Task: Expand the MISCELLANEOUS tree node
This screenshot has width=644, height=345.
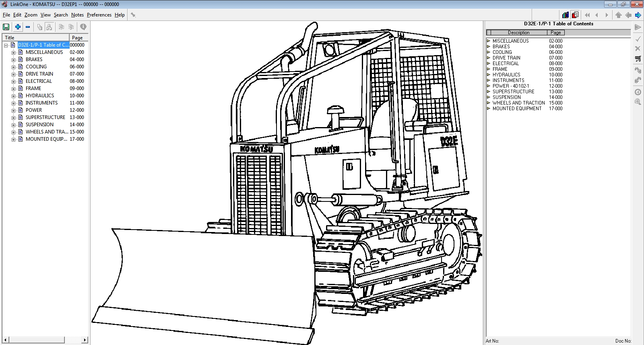Action: (13, 53)
